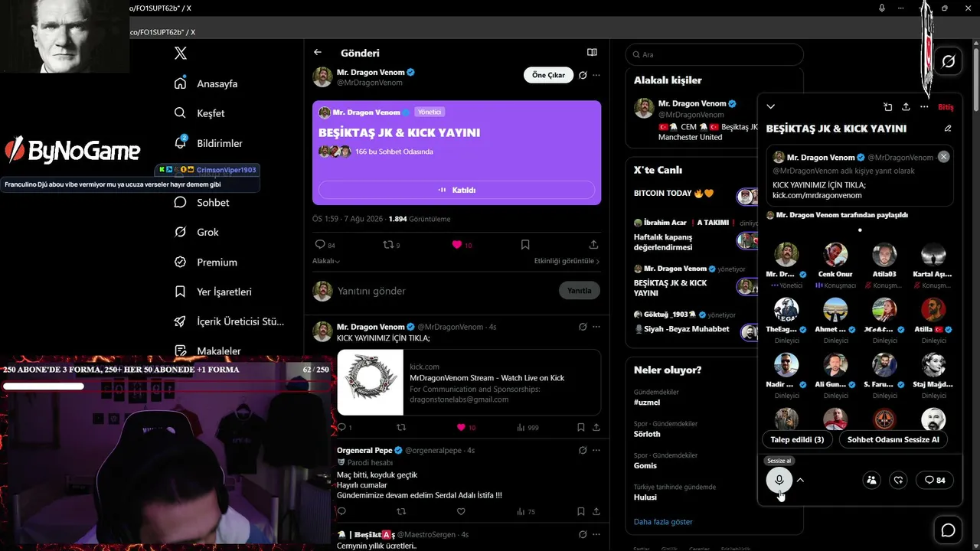This screenshot has height=551, width=980.
Task: Open reader view icon beside Gönderi header
Action: (592, 53)
